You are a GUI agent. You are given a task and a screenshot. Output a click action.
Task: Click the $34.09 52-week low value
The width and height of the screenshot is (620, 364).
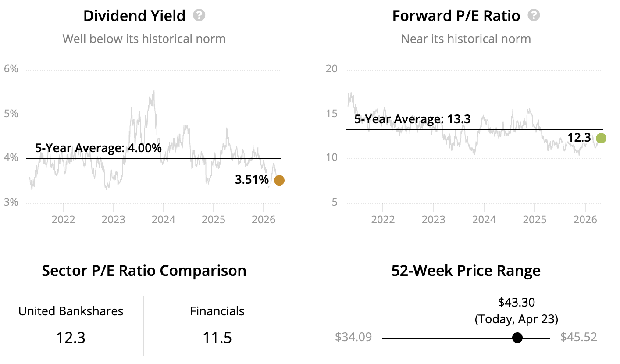353,337
